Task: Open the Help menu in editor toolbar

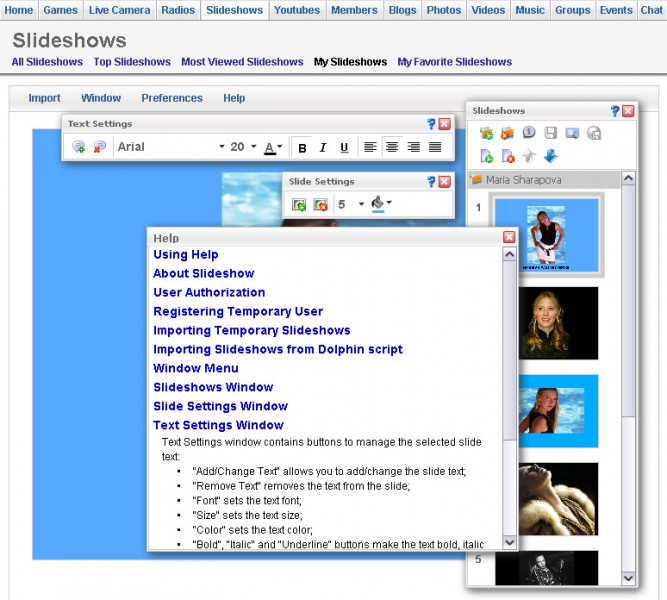Action: point(234,98)
